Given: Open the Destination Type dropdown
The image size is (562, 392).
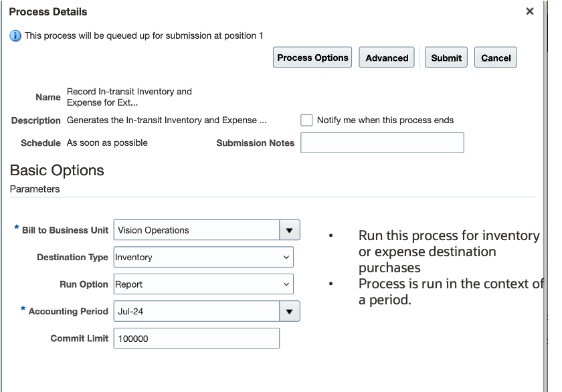Looking at the screenshot, I should point(203,257).
